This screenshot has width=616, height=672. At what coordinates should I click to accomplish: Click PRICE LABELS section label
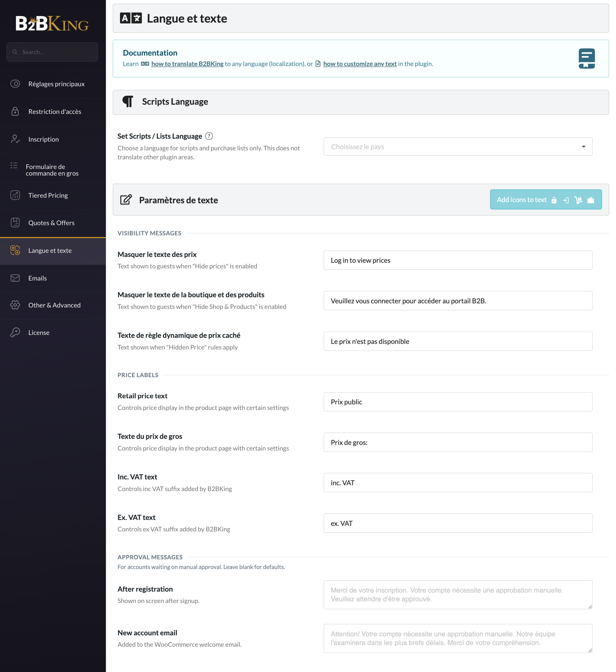click(x=138, y=375)
